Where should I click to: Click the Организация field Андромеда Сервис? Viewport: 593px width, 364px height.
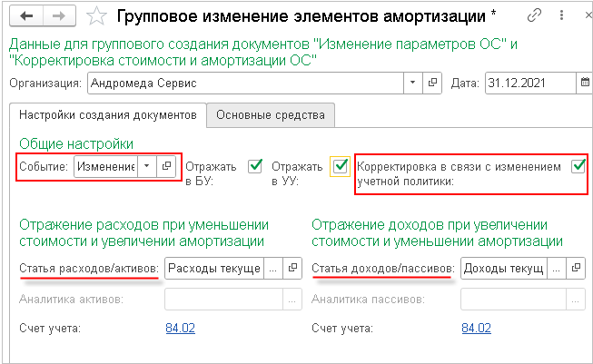[x=246, y=83]
